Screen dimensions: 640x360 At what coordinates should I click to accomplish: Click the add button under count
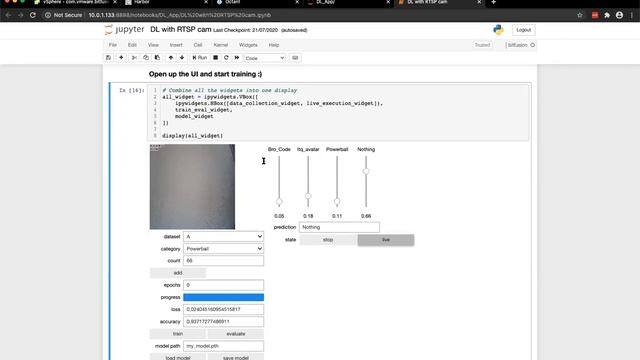pos(178,273)
